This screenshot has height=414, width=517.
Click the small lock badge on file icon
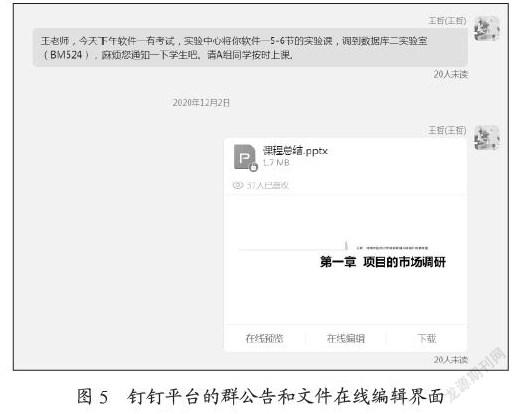[x=253, y=167]
